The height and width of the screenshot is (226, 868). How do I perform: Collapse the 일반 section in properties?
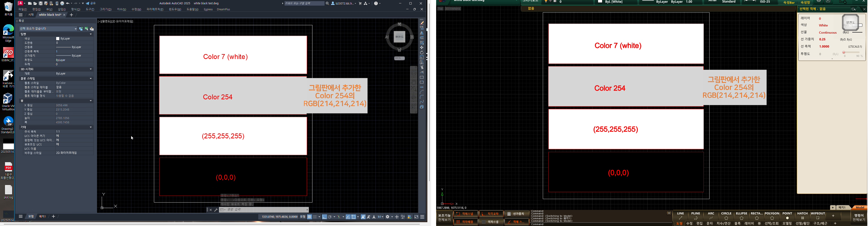[91, 34]
